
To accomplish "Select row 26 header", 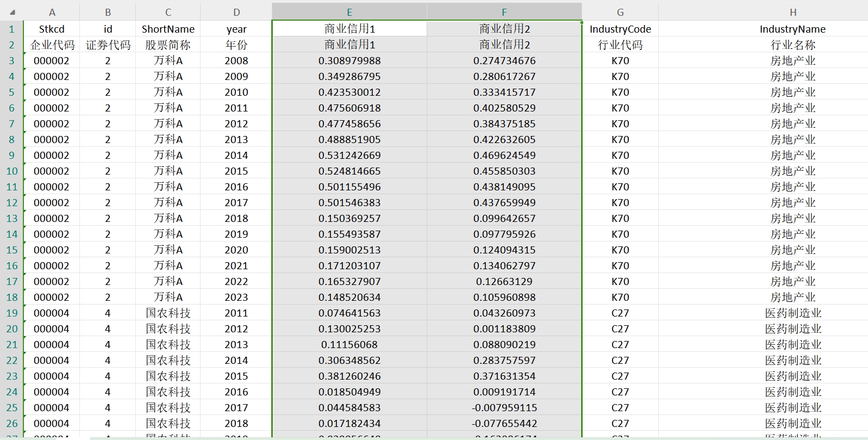I will point(12,423).
